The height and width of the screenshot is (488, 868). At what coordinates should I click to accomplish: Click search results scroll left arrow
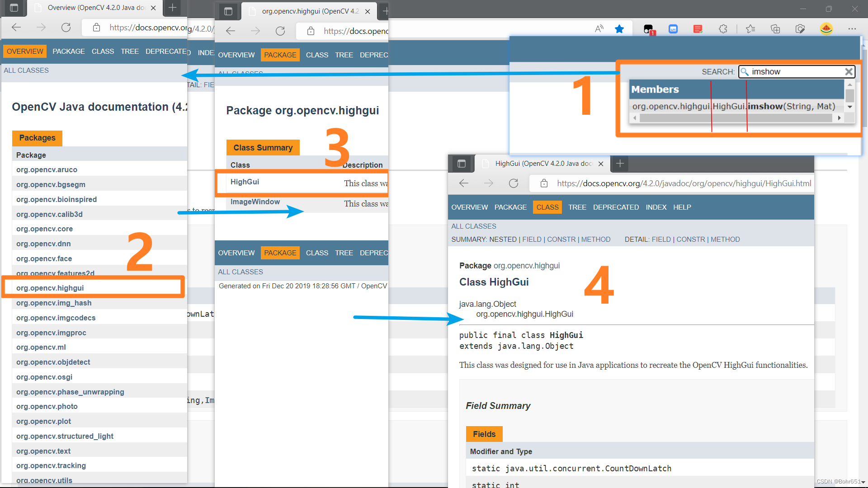click(635, 118)
